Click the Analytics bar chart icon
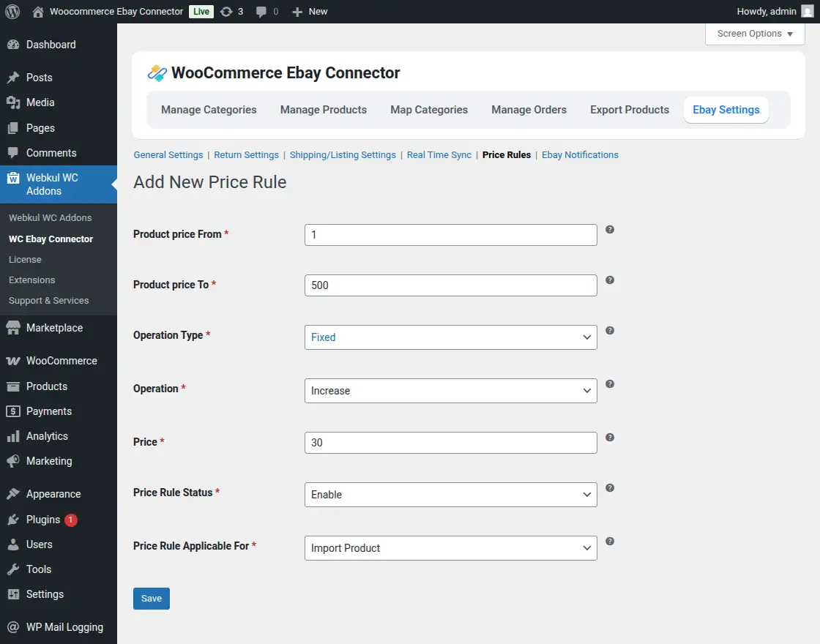820x644 pixels. (x=13, y=436)
